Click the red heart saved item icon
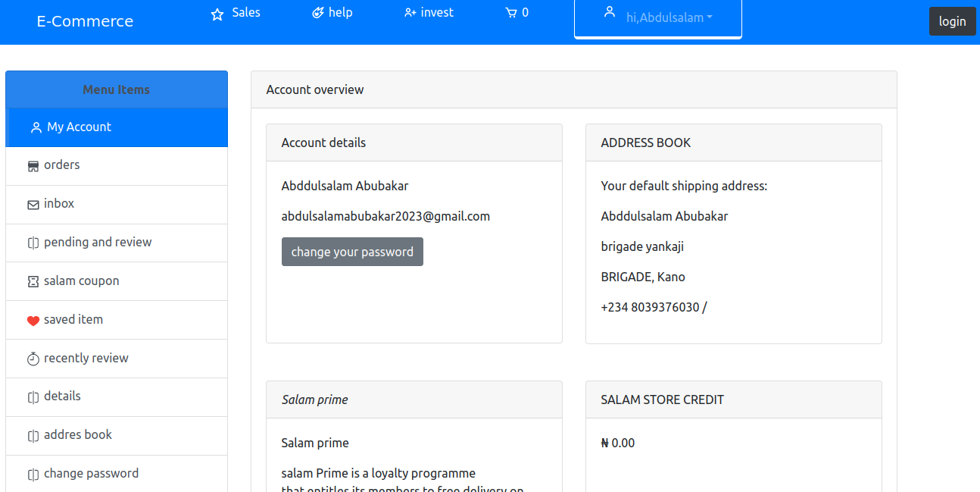 pyautogui.click(x=33, y=321)
